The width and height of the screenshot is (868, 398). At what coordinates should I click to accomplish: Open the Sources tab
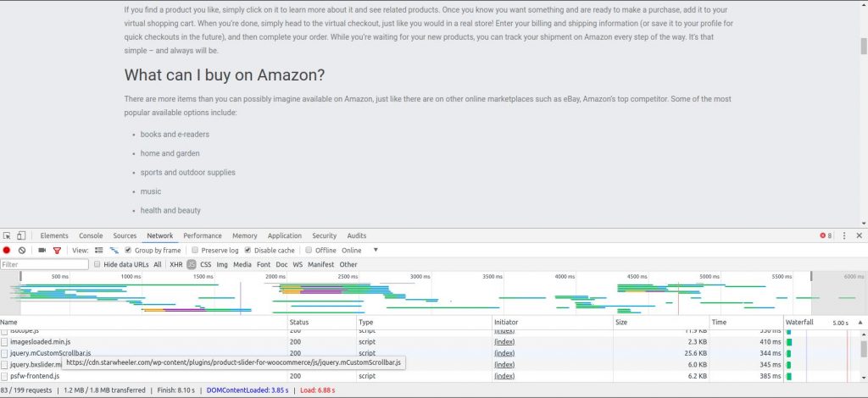click(x=125, y=235)
